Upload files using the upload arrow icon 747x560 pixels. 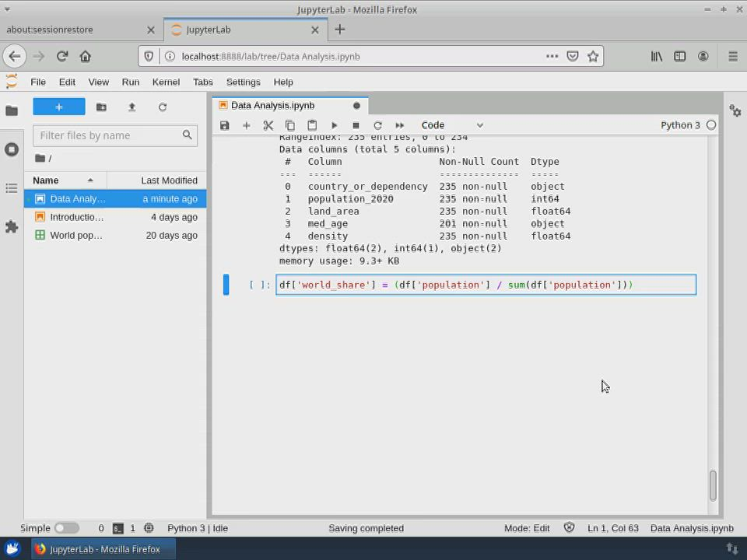[x=132, y=107]
